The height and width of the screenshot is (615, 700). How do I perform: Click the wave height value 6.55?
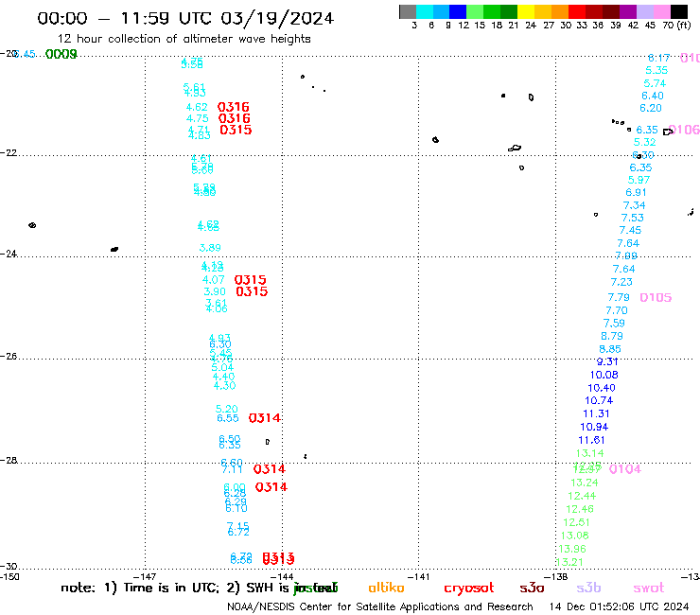[x=228, y=418]
